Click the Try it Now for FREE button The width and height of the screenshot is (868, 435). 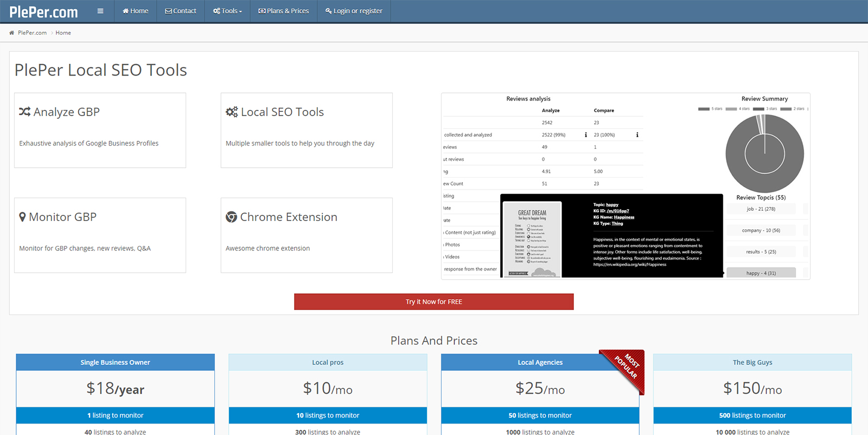click(x=434, y=301)
